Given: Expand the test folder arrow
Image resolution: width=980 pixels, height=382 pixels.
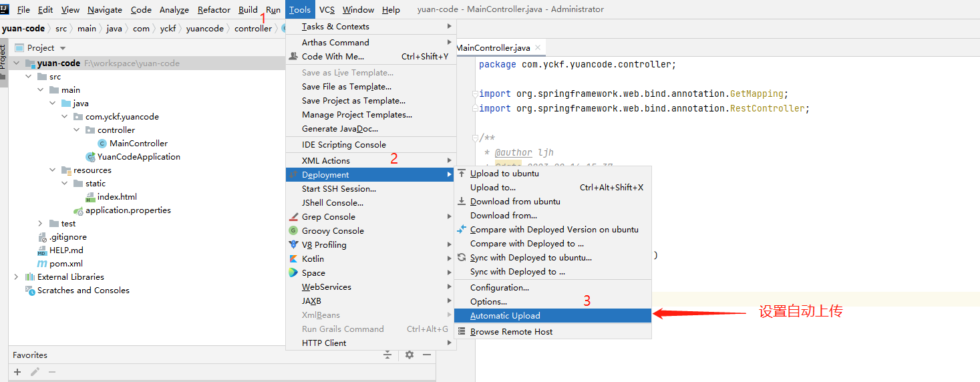Looking at the screenshot, I should [x=41, y=224].
